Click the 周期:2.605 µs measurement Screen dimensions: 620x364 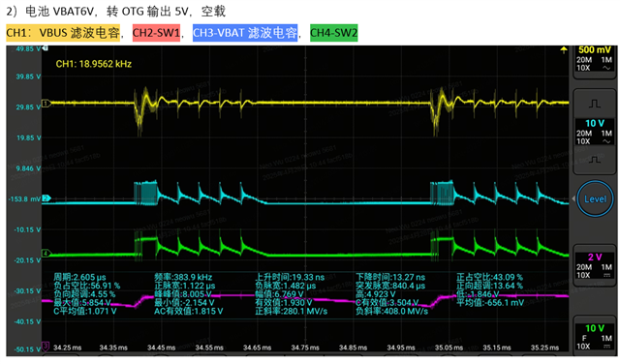tap(79, 277)
